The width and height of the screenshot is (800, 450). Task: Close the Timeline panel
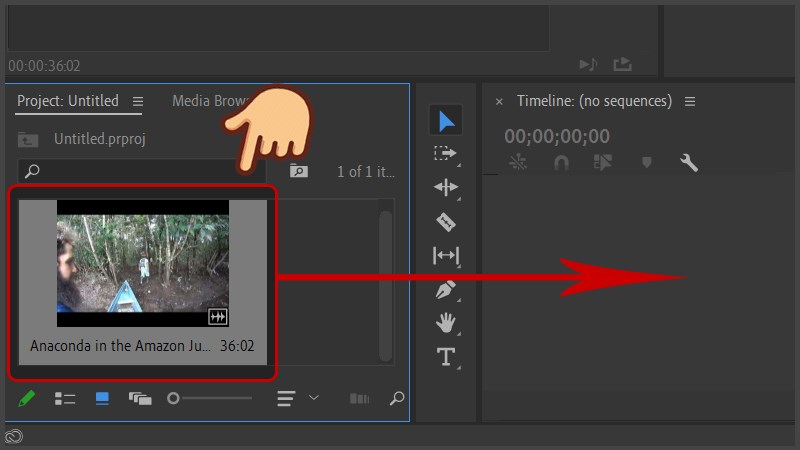tap(499, 102)
